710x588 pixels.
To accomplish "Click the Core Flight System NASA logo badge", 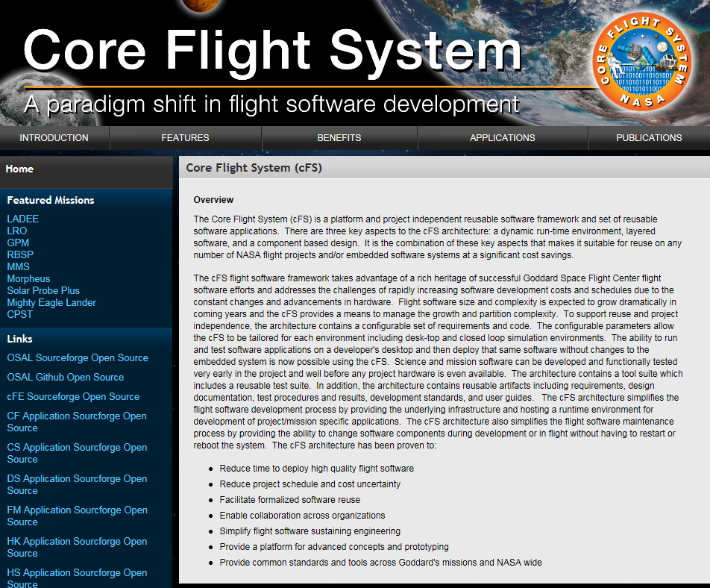I will pos(641,62).
